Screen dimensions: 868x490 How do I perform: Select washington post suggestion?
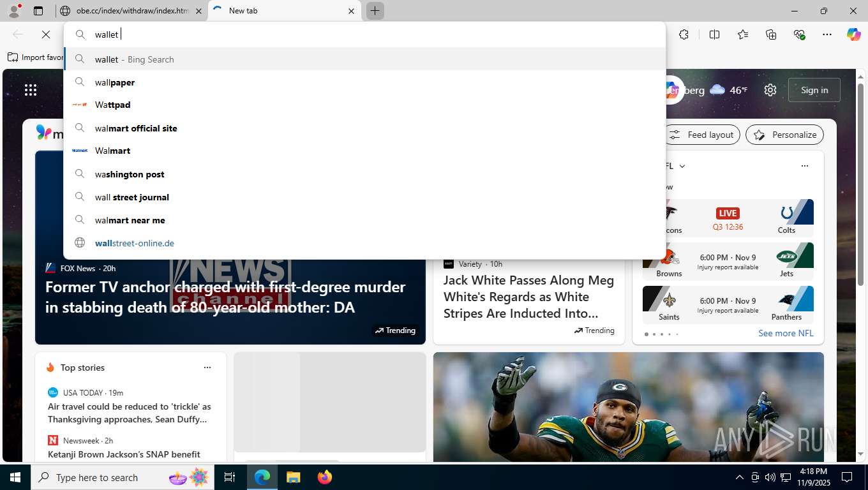pyautogui.click(x=364, y=174)
